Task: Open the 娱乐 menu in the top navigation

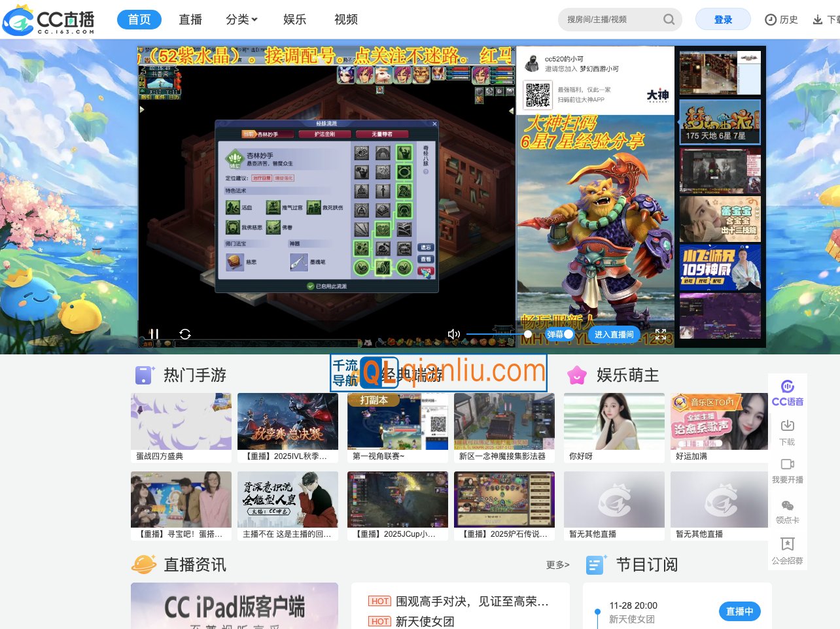Action: pyautogui.click(x=294, y=19)
